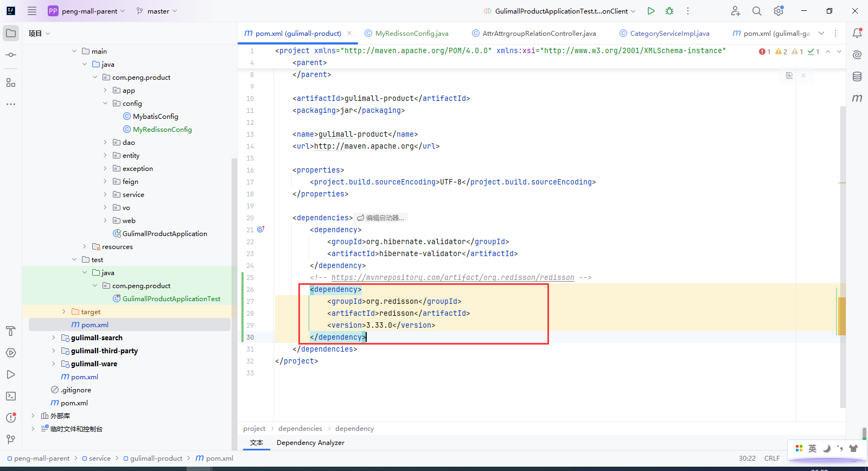Open the AI assistant spiral icon
This screenshot has height=471, width=868.
tap(857, 55)
